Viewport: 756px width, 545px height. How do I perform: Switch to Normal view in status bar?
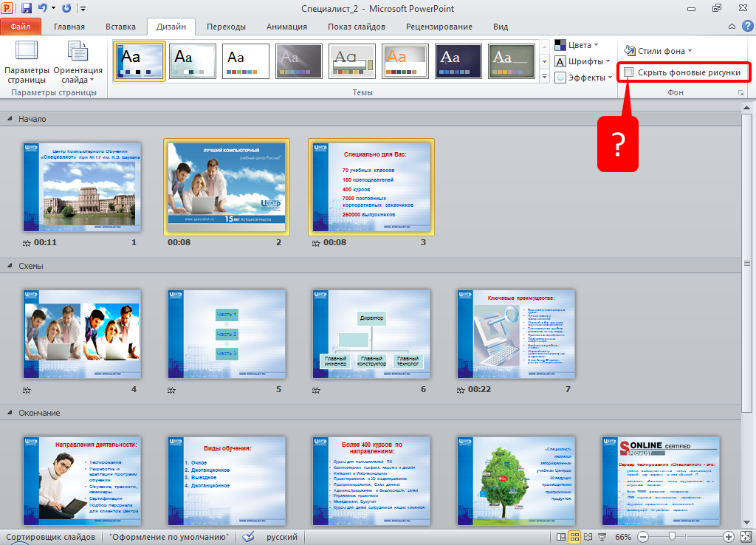click(562, 537)
